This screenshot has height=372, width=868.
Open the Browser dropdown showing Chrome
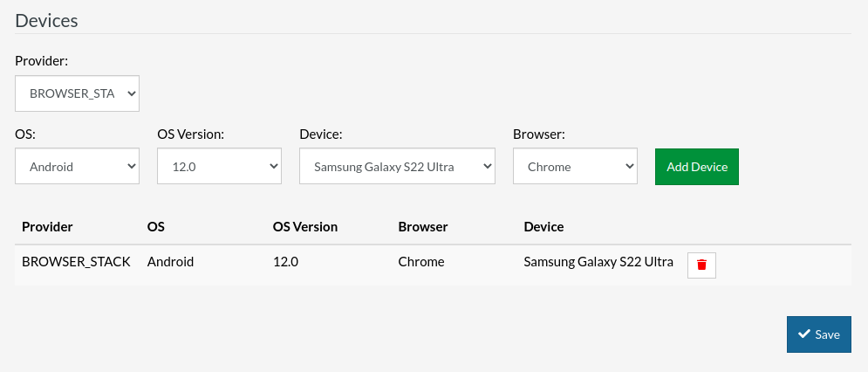(575, 166)
